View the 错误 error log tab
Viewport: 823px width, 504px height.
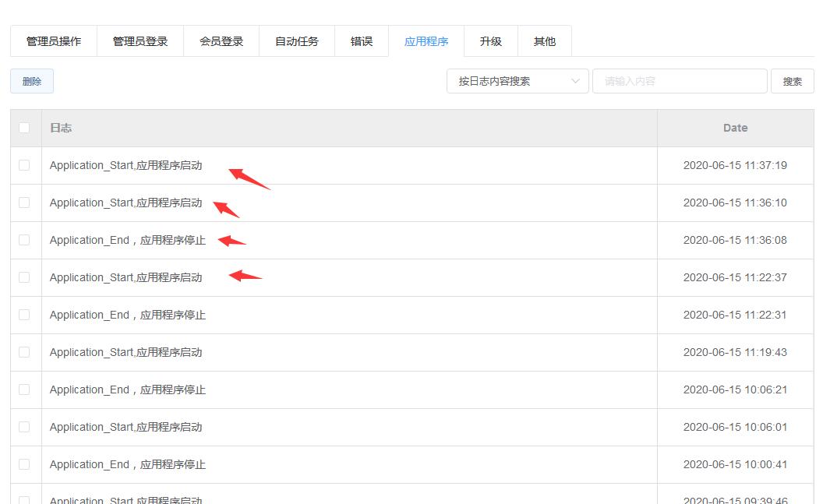point(362,41)
